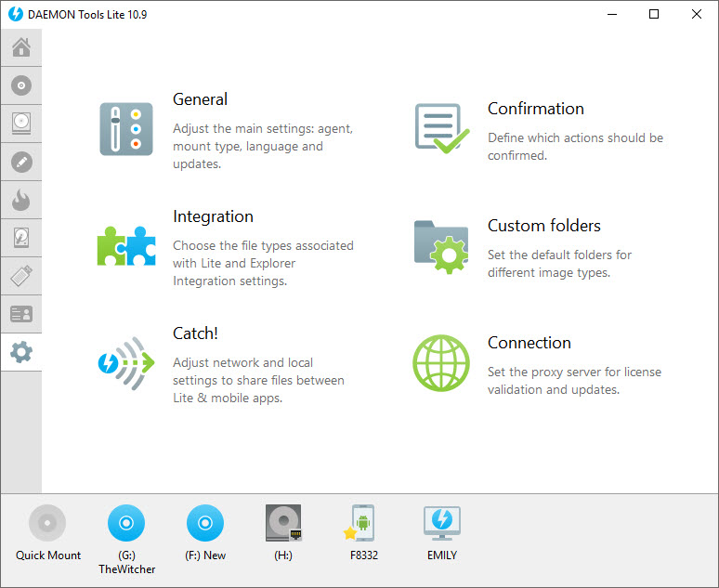
Task: Click the General settings sliders icon
Action: [x=126, y=129]
